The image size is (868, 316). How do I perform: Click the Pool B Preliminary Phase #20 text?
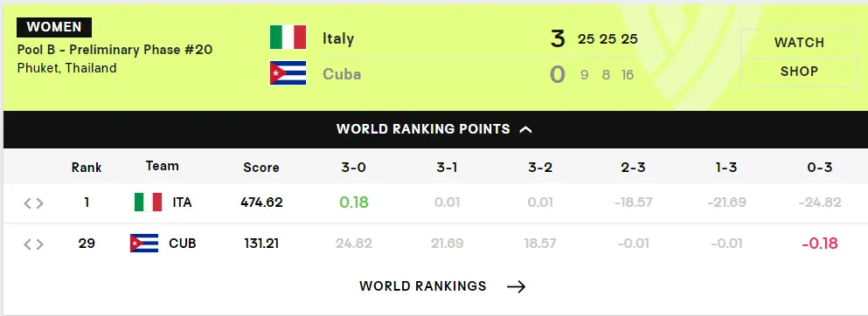coord(115,50)
